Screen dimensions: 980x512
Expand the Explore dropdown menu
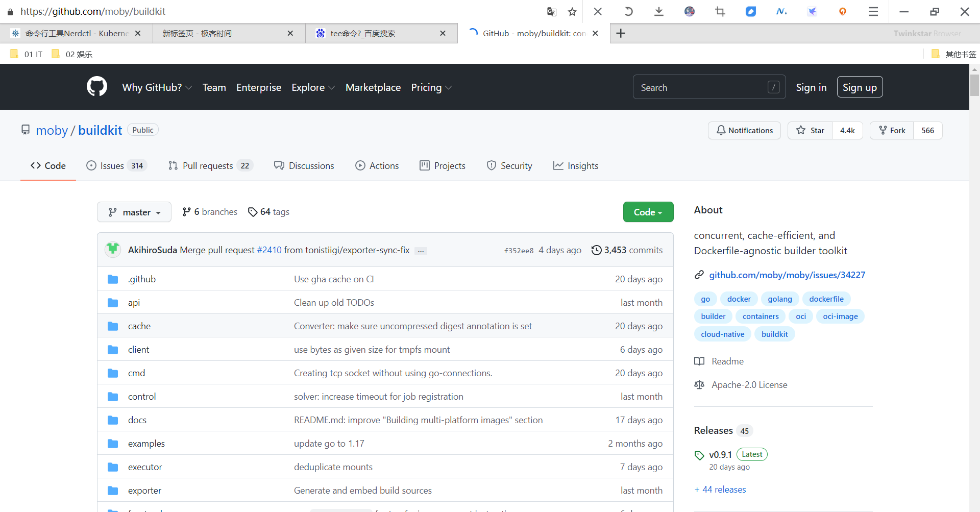coord(313,87)
